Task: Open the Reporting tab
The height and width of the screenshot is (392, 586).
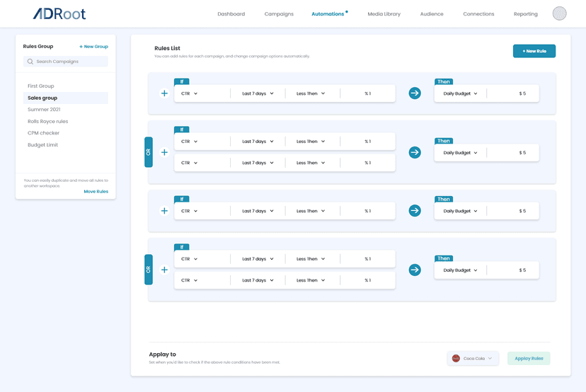Action: pos(525,14)
